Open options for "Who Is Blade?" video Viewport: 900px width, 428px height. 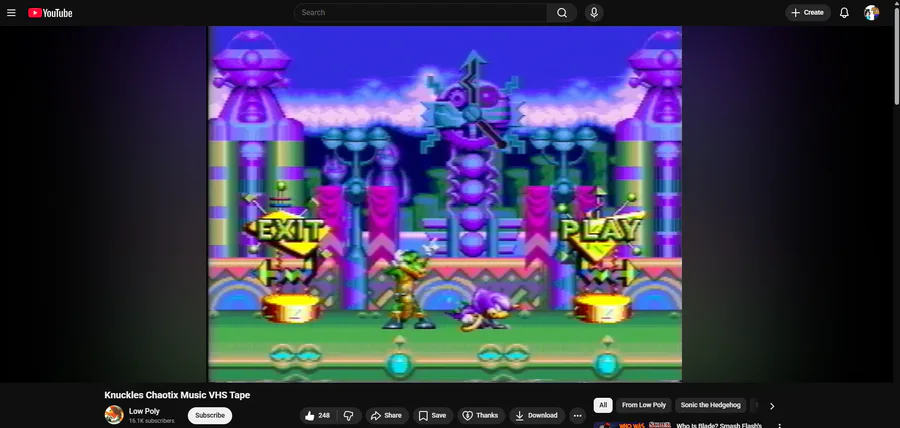click(x=779, y=426)
